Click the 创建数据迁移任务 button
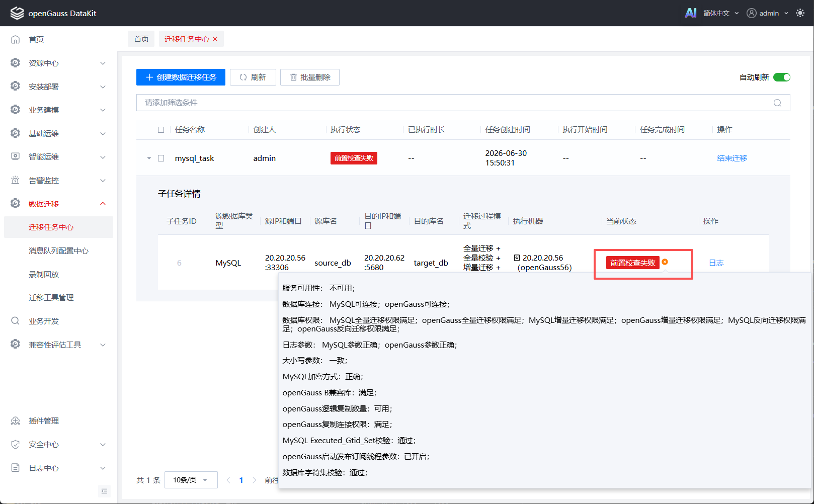 click(181, 77)
